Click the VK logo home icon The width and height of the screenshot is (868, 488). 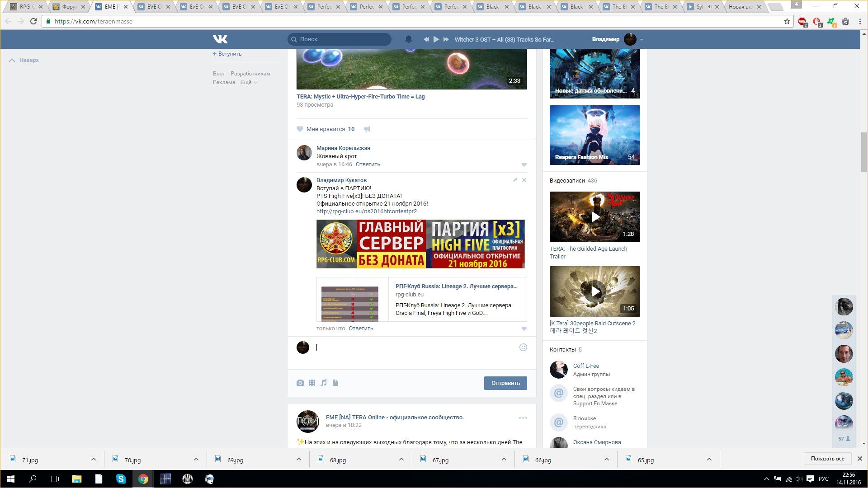(x=220, y=39)
